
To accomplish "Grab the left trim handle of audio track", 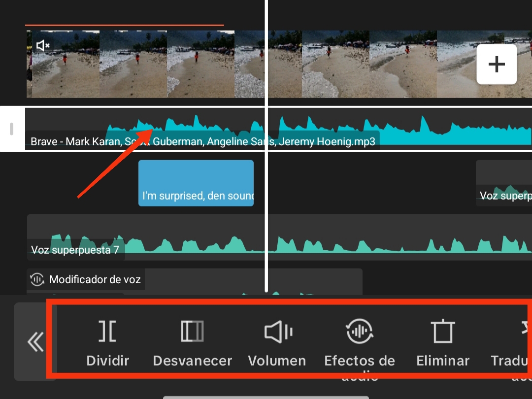I will pos(12,129).
